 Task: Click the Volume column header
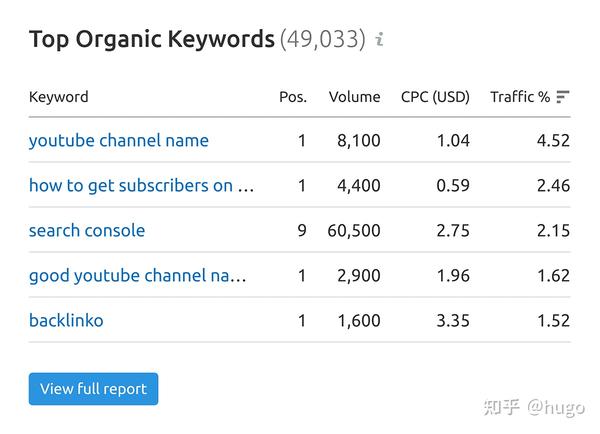pyautogui.click(x=354, y=97)
